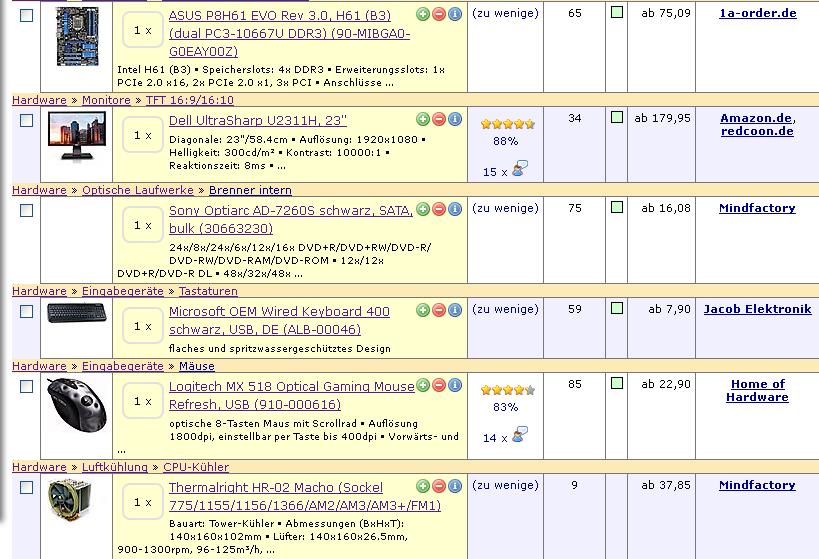Viewport: 819px width, 559px height.
Task: Open the Luftkühlung breadcrumb link
Action: [x=115, y=467]
